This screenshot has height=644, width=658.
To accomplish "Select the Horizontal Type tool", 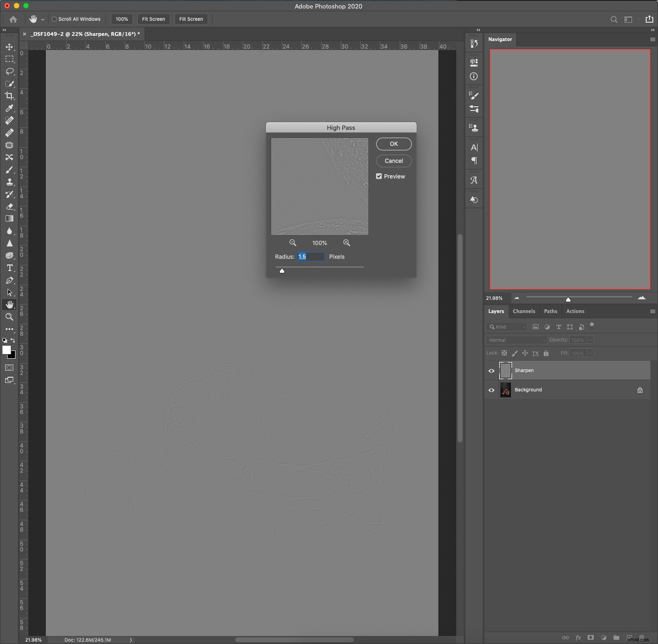I will tap(9, 268).
